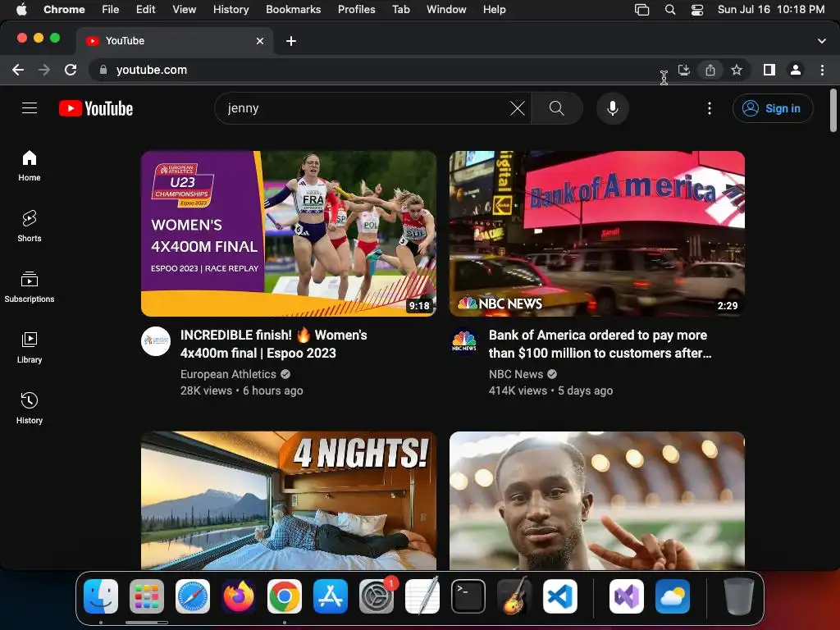Close the YouTube tab
Screen dimensions: 840x630
pyautogui.click(x=260, y=41)
